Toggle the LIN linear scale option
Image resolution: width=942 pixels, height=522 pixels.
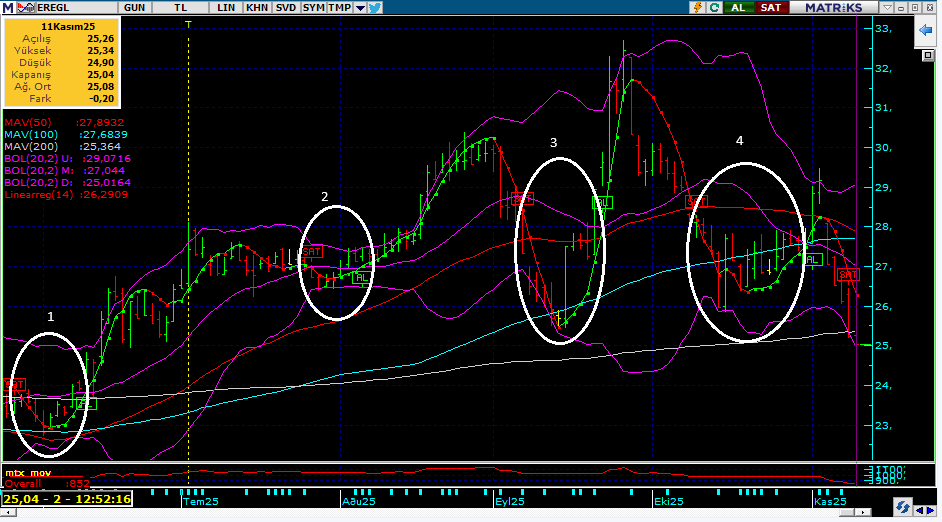click(227, 7)
